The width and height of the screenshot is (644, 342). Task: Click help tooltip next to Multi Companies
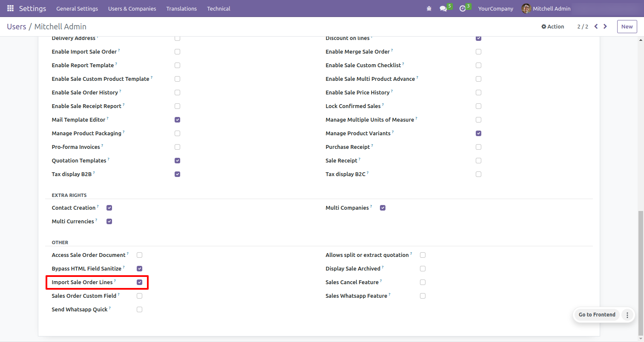[371, 206]
